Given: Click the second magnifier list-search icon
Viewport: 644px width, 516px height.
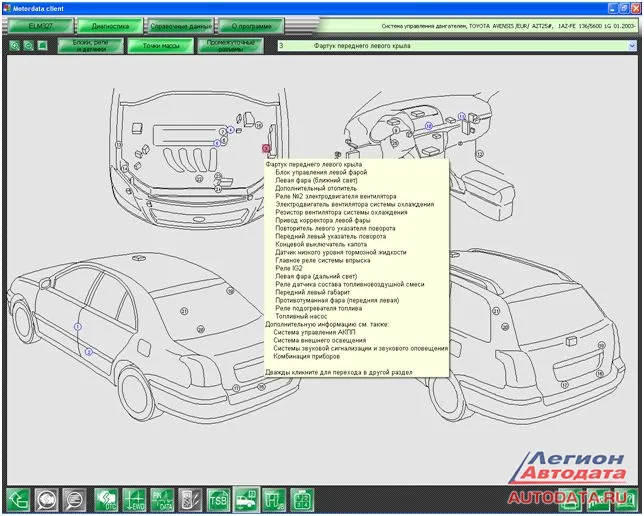Looking at the screenshot, I should tap(74, 500).
